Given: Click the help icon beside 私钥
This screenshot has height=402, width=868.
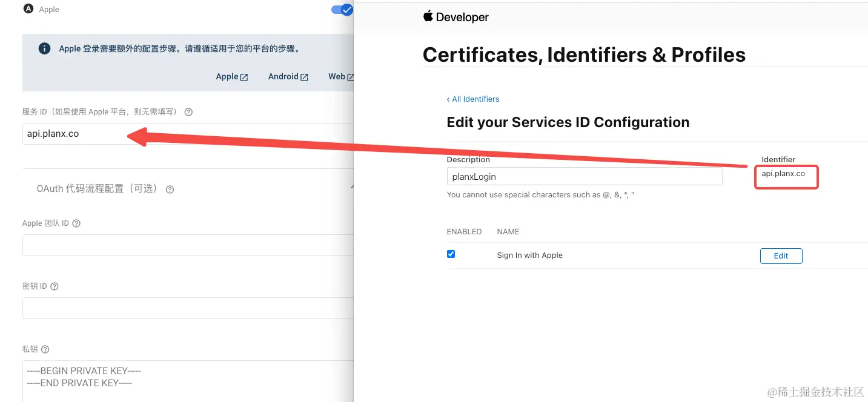Looking at the screenshot, I should click(45, 349).
